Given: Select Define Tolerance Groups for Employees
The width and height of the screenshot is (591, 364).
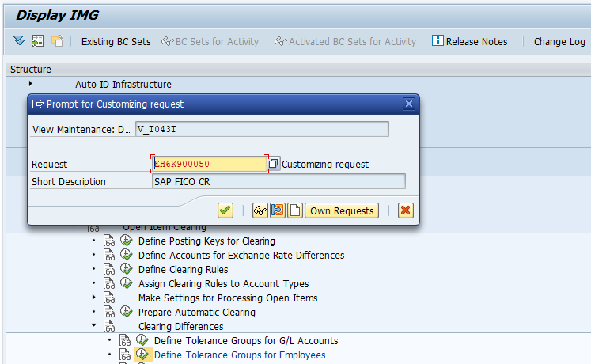Looking at the screenshot, I should coord(240,355).
